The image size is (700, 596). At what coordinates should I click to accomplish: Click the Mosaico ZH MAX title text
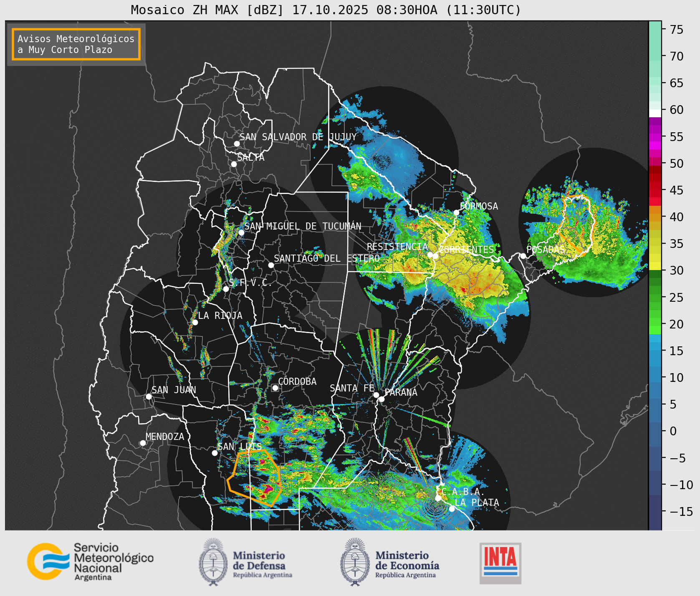[x=326, y=10]
